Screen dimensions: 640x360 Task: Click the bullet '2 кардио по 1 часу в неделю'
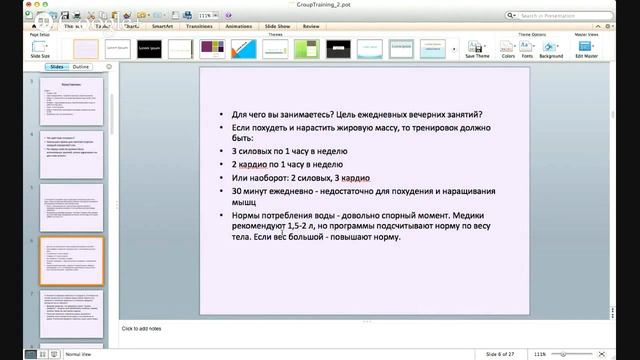point(287,164)
